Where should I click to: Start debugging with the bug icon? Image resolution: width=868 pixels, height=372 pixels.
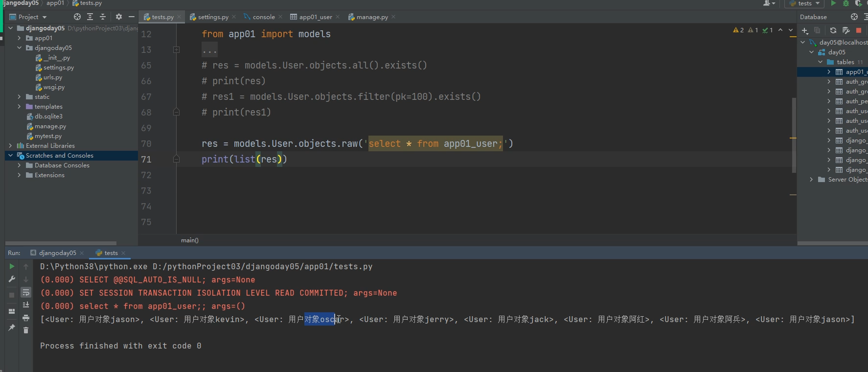[x=845, y=3]
